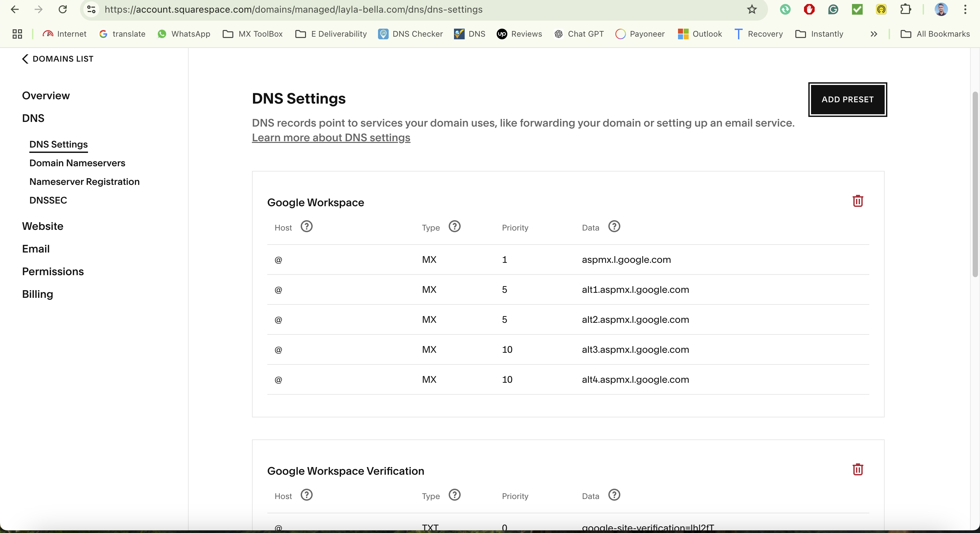This screenshot has height=533, width=980.
Task: Open the green circular arrows extension icon
Action: (785, 10)
